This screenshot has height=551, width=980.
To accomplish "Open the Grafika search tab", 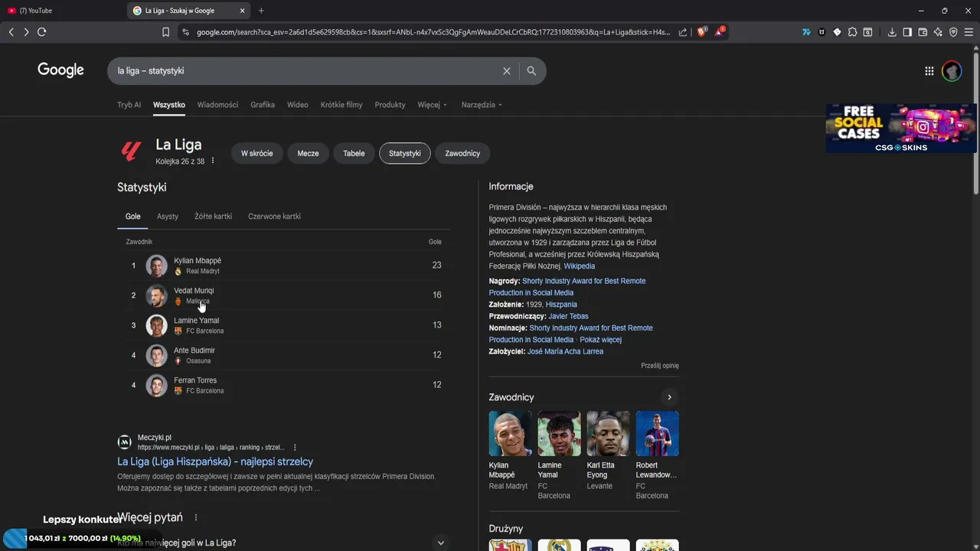I will click(x=263, y=105).
